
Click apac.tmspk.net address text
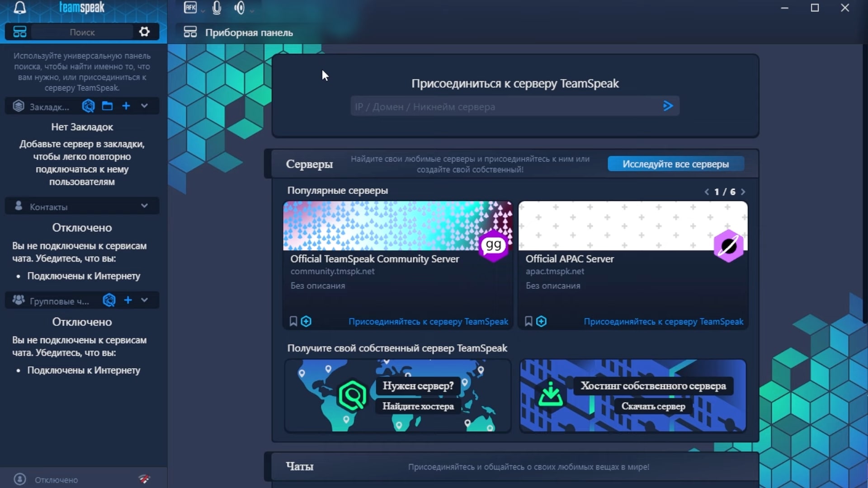pos(555,272)
